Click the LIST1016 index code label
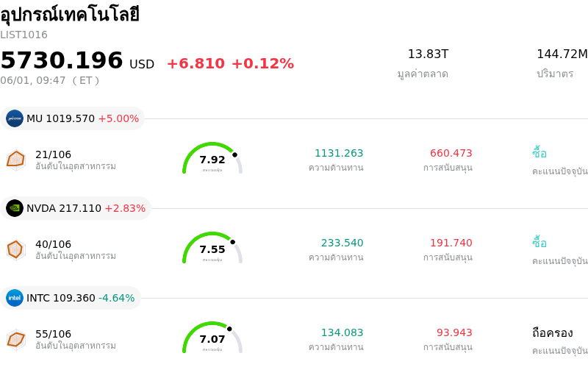Screen dimensions: 588x367 tap(24, 35)
